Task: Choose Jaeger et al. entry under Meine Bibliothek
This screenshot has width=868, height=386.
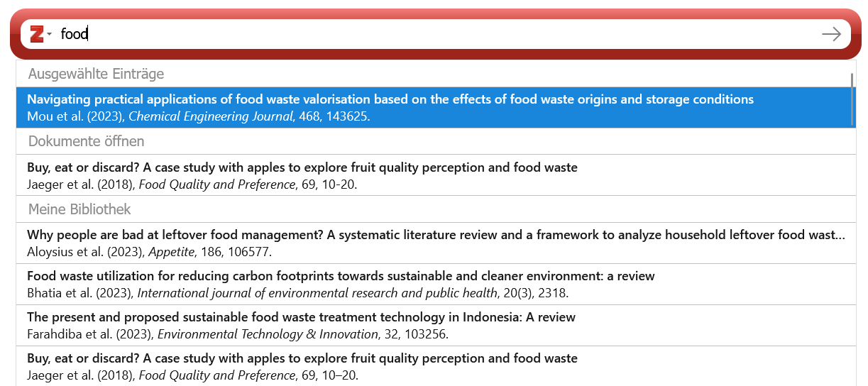Action: pos(436,366)
